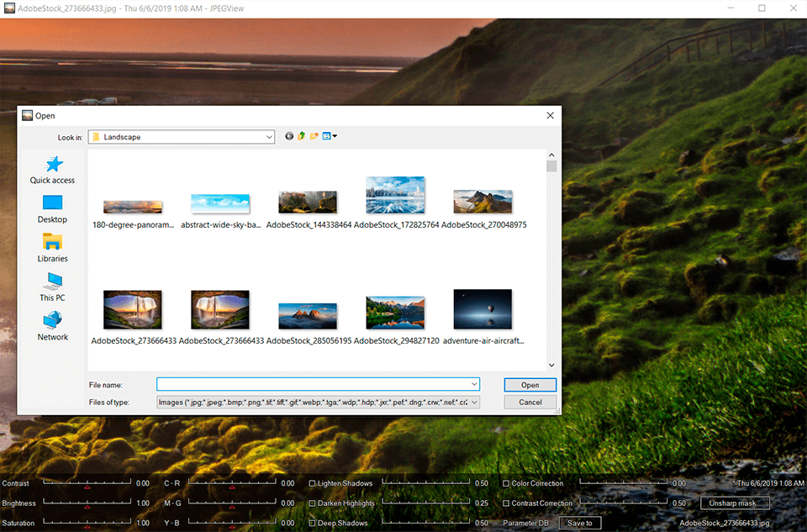
Task: Click the Open button
Action: click(x=530, y=385)
